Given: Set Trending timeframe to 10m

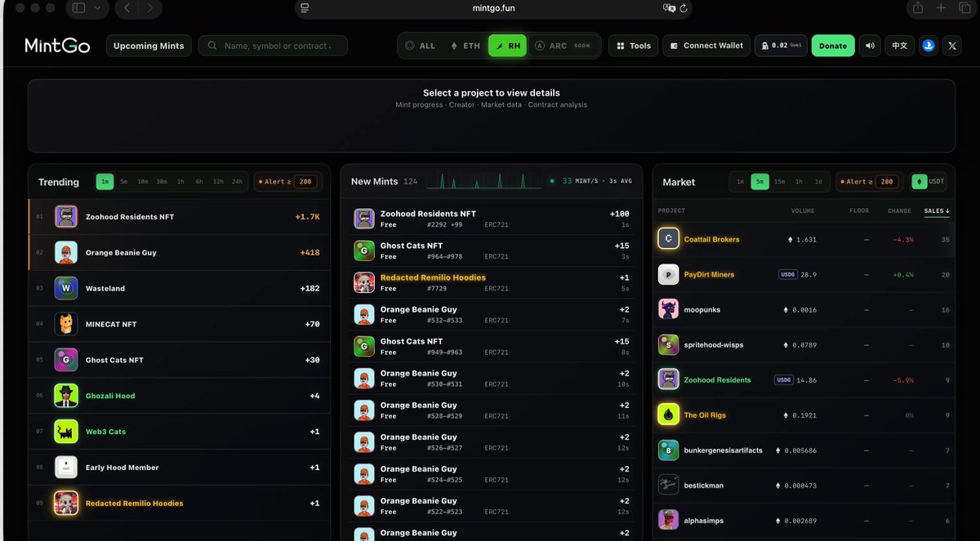Looking at the screenshot, I should (x=142, y=182).
